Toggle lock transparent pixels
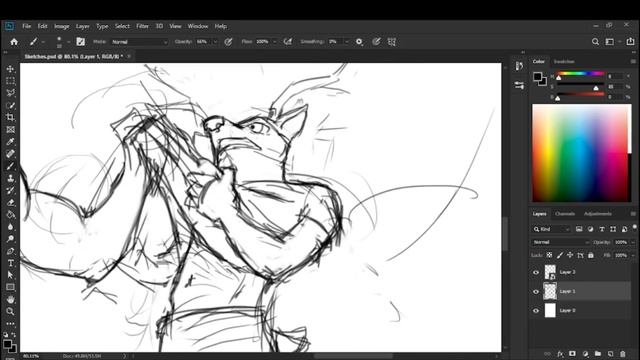The width and height of the screenshot is (640, 360). [549, 255]
